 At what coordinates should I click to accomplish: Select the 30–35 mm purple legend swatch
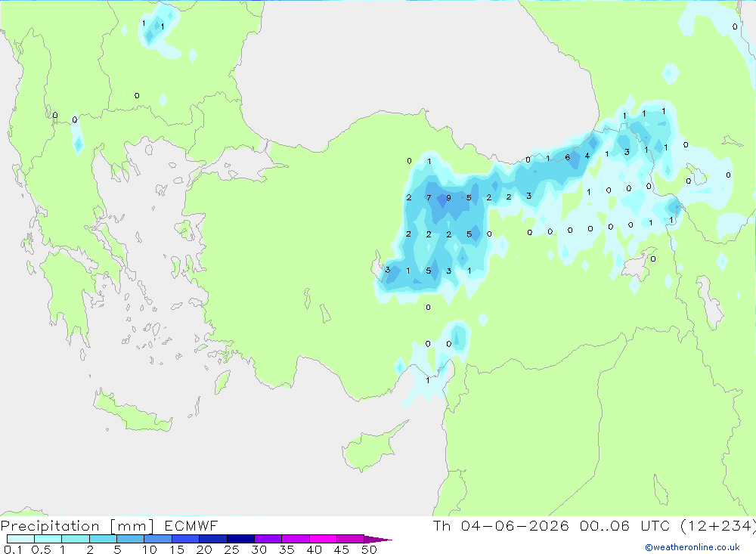(x=268, y=539)
